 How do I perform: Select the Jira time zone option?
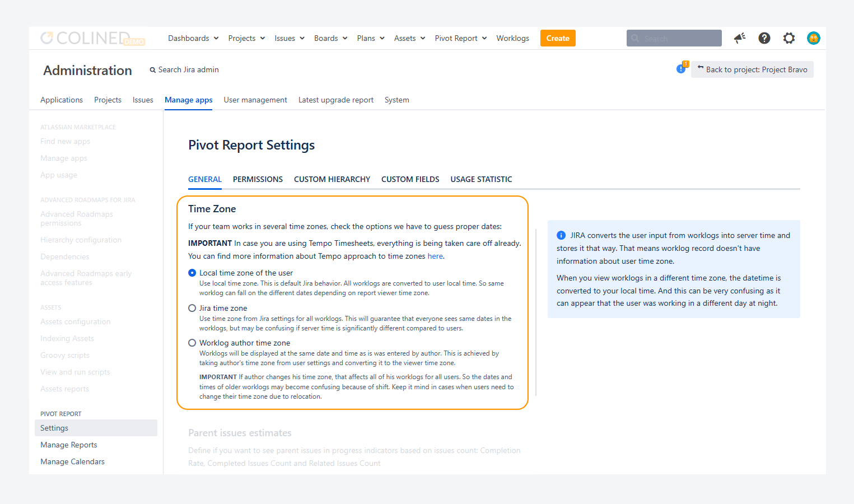[192, 308]
